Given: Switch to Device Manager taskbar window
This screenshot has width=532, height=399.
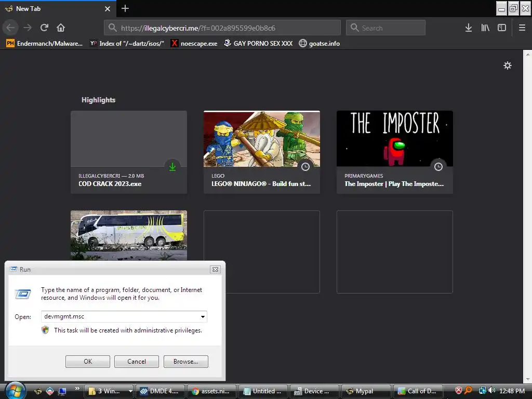Looking at the screenshot, I should 314,391.
